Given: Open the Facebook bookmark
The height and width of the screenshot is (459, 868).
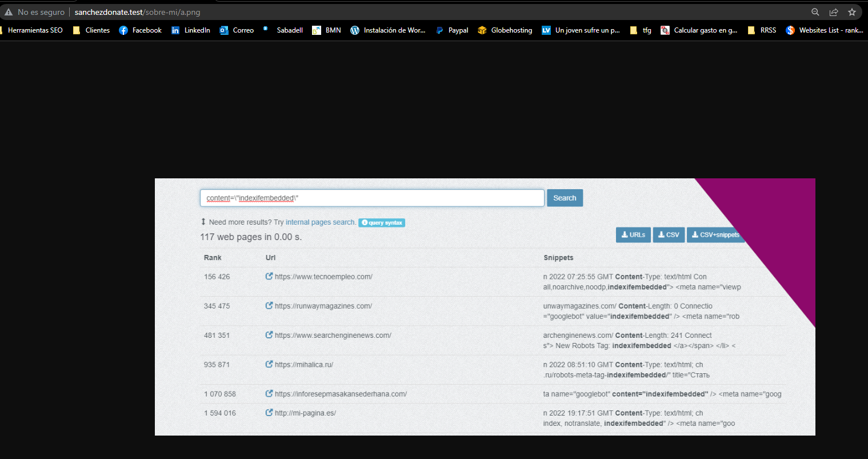Looking at the screenshot, I should point(141,30).
